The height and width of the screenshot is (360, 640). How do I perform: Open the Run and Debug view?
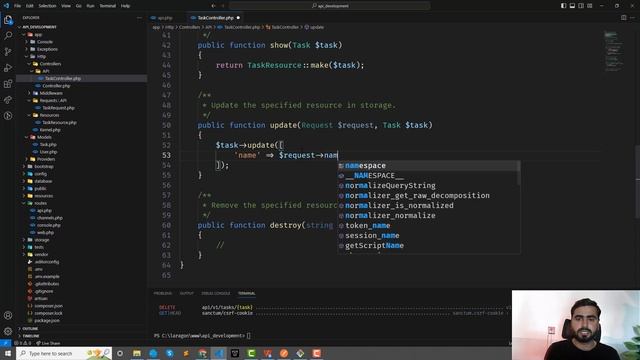click(8, 68)
